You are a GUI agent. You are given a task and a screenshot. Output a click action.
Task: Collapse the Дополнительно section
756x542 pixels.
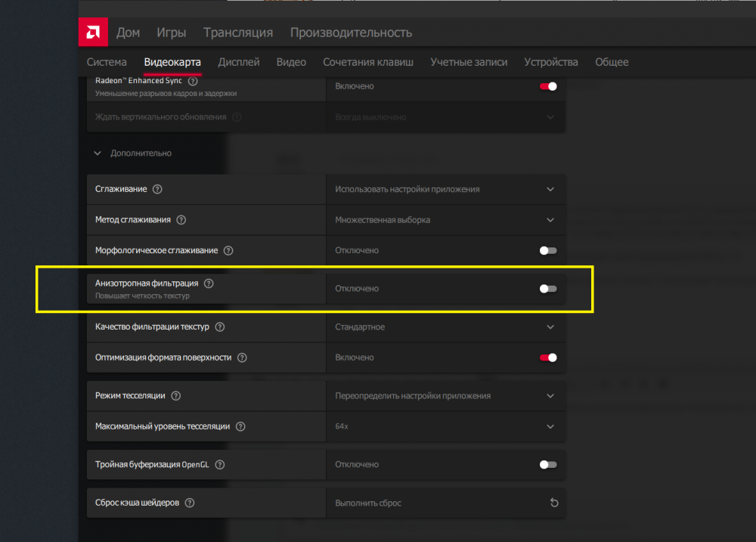coord(98,153)
